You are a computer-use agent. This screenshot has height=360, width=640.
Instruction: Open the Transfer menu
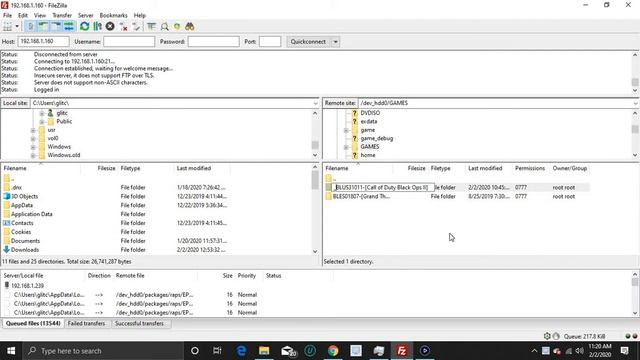(62, 16)
